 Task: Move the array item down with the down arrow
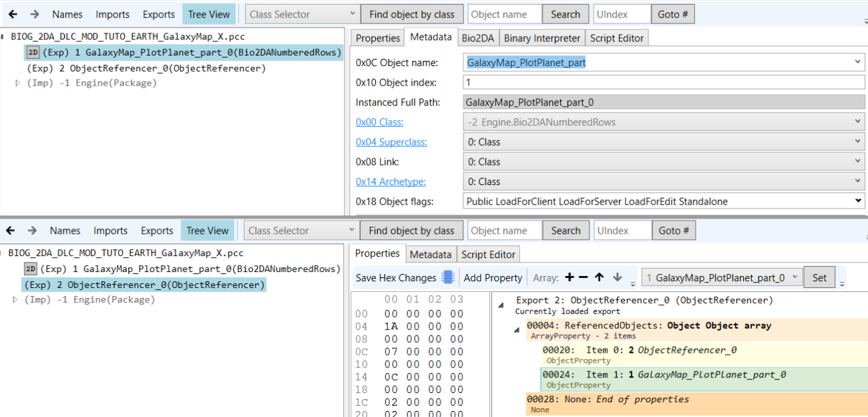pos(617,277)
